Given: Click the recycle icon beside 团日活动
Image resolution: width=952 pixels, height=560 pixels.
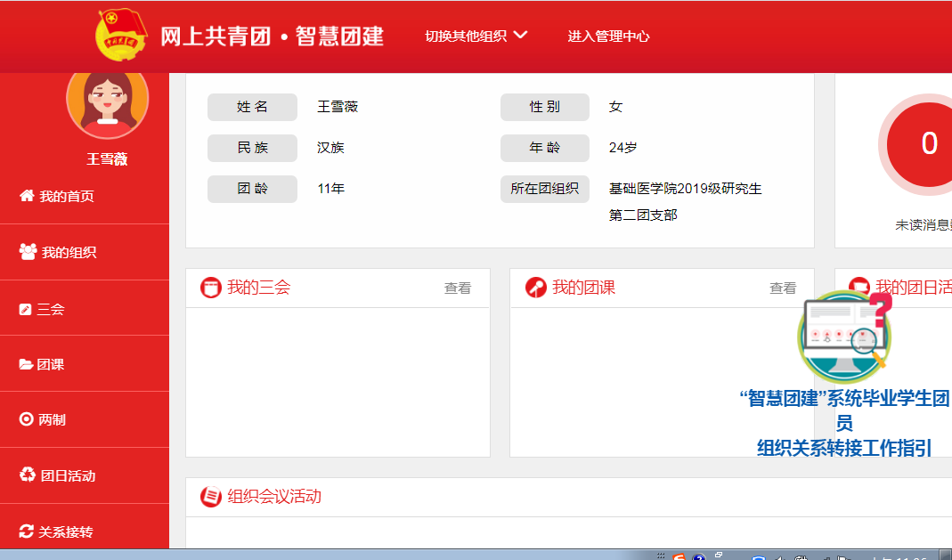Looking at the screenshot, I should pos(28,475).
